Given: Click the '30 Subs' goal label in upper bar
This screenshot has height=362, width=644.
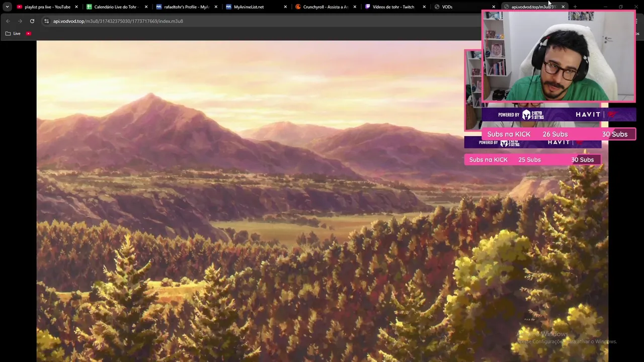Looking at the screenshot, I should [615, 134].
